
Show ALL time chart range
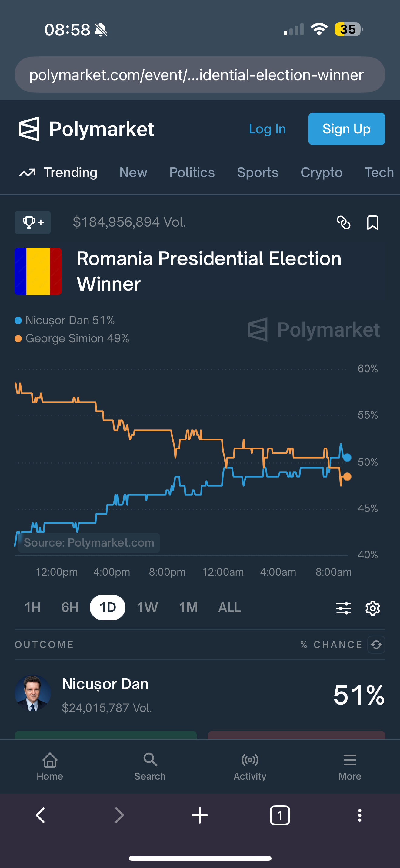[x=229, y=607]
